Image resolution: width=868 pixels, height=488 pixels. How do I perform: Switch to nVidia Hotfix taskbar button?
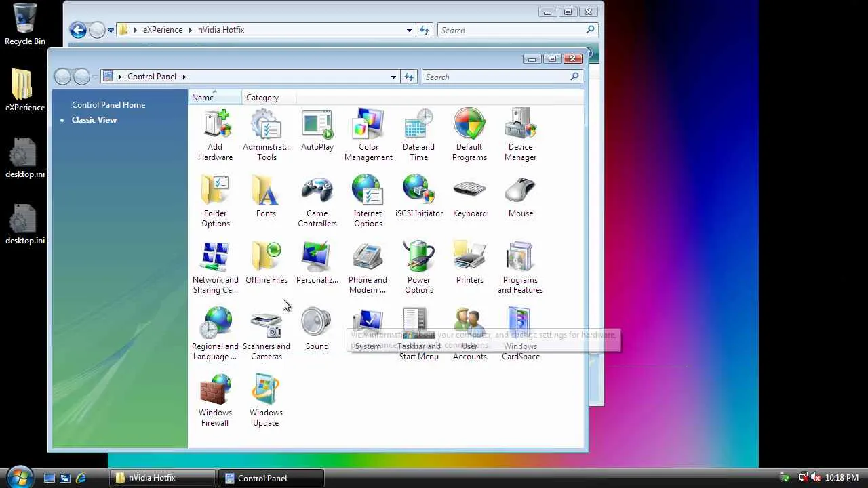click(163, 478)
